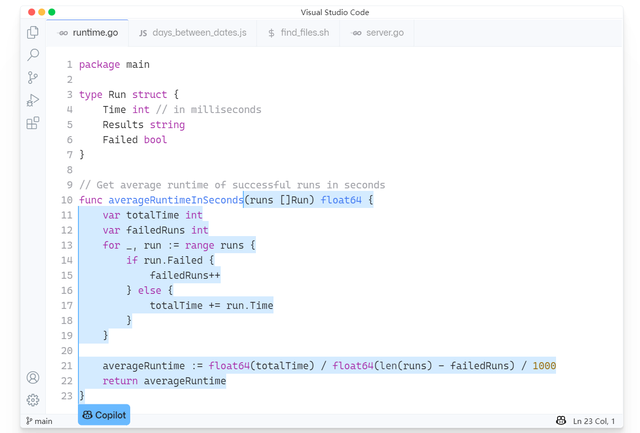The width and height of the screenshot is (640, 433).
Task: Click the number 1000 on line 21
Action: point(544,366)
